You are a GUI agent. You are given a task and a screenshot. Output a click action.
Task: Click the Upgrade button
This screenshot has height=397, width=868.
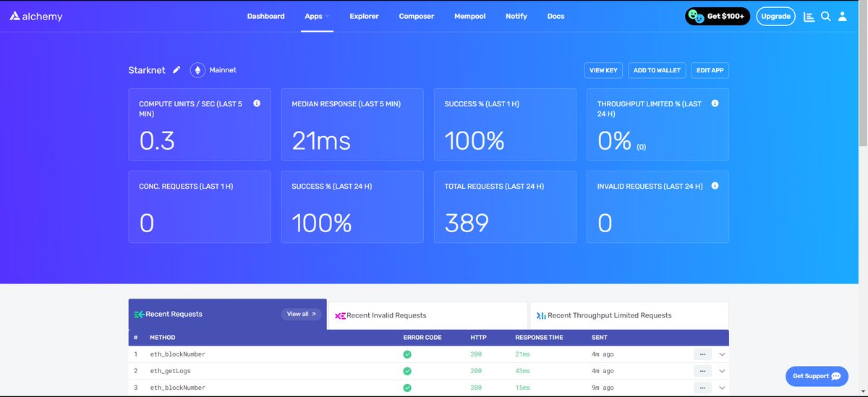(775, 16)
